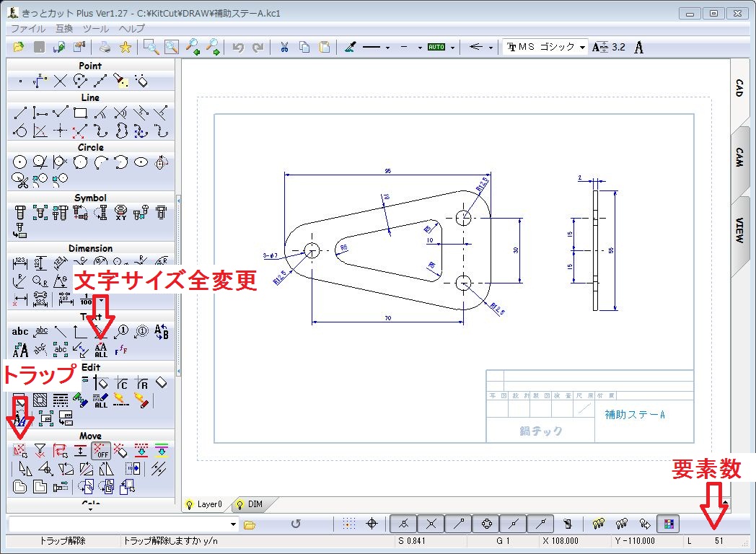The height and width of the screenshot is (554, 756).
Task: Select the rectangle tool in Line panel
Action: click(80, 113)
